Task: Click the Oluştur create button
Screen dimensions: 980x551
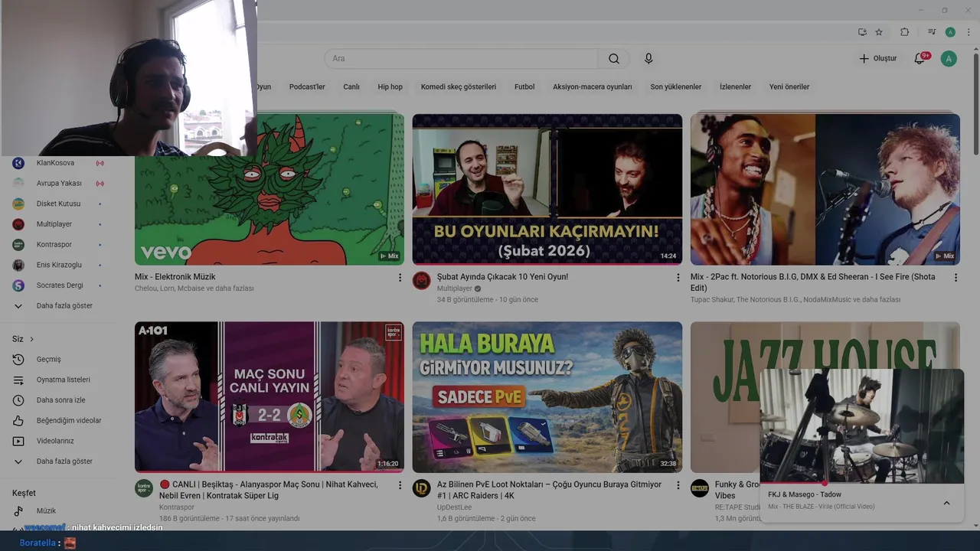Action: (x=877, y=58)
